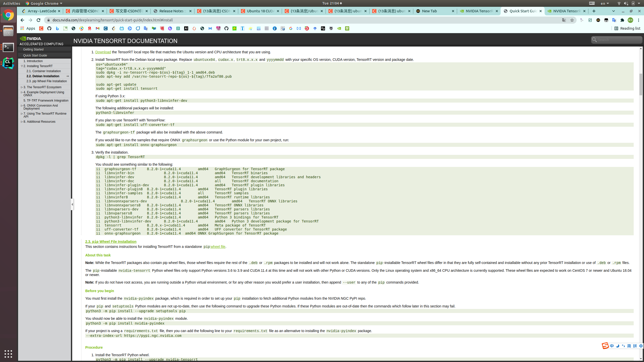Screen dimensions: 644x362
Task: Open Sogou input settings gear
Action: click(x=641, y=346)
